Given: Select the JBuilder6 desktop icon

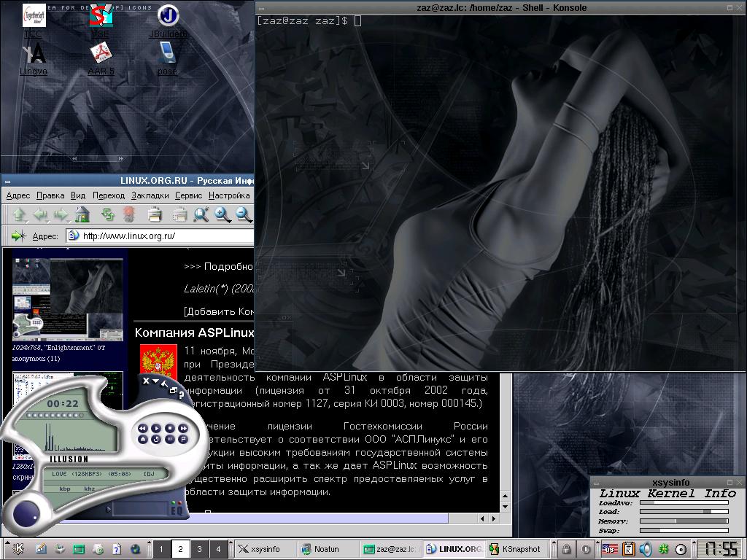Looking at the screenshot, I should click(168, 20).
